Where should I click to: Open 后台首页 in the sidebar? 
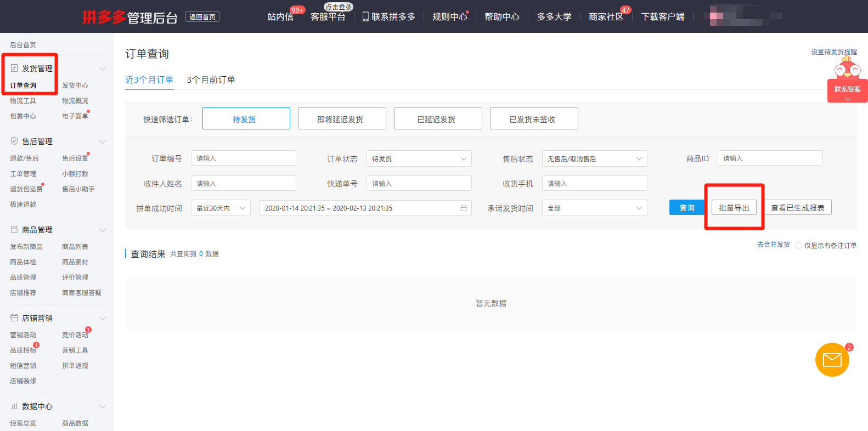coord(23,45)
